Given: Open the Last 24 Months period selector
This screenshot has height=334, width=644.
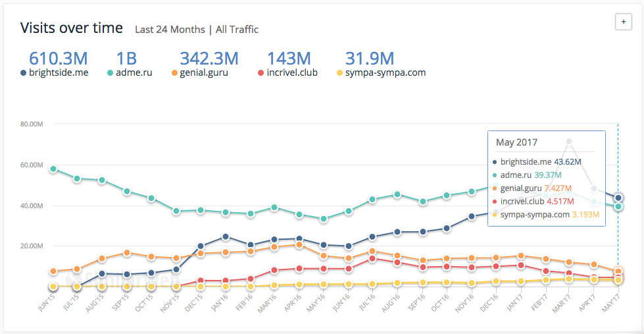Looking at the screenshot, I should [x=170, y=30].
